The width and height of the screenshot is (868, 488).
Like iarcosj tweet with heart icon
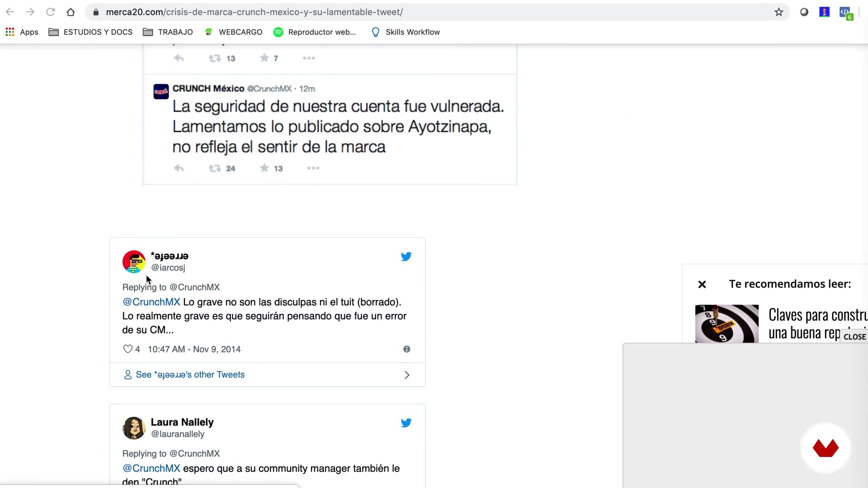(128, 349)
